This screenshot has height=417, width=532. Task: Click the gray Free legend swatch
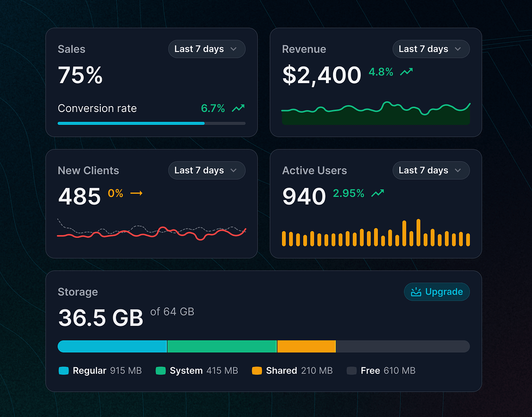[x=352, y=371]
